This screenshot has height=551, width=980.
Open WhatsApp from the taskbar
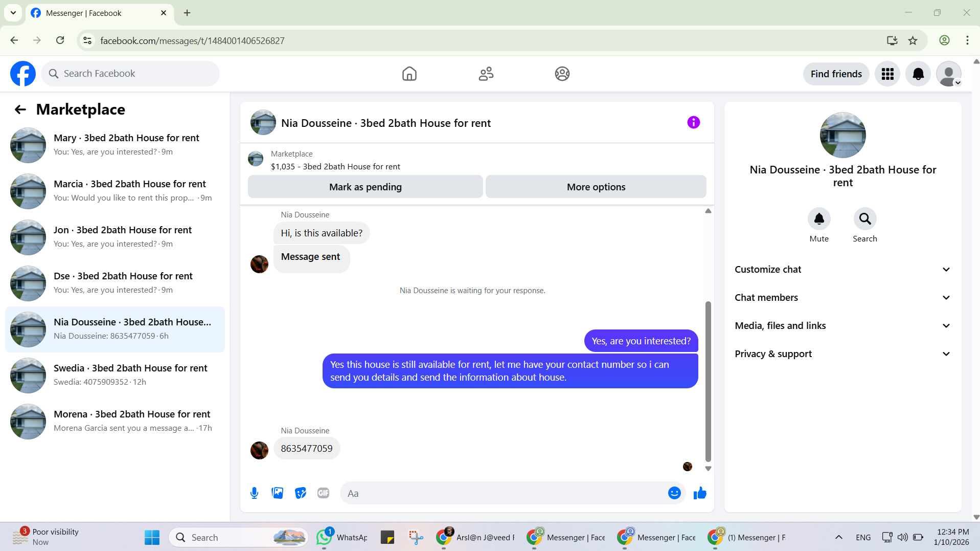click(x=342, y=537)
